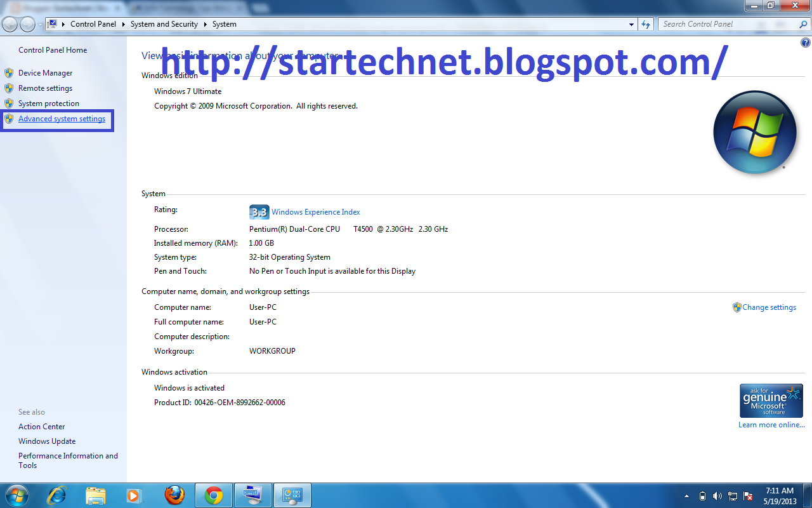
Task: Open Help with the blue question mark
Action: coord(806,43)
